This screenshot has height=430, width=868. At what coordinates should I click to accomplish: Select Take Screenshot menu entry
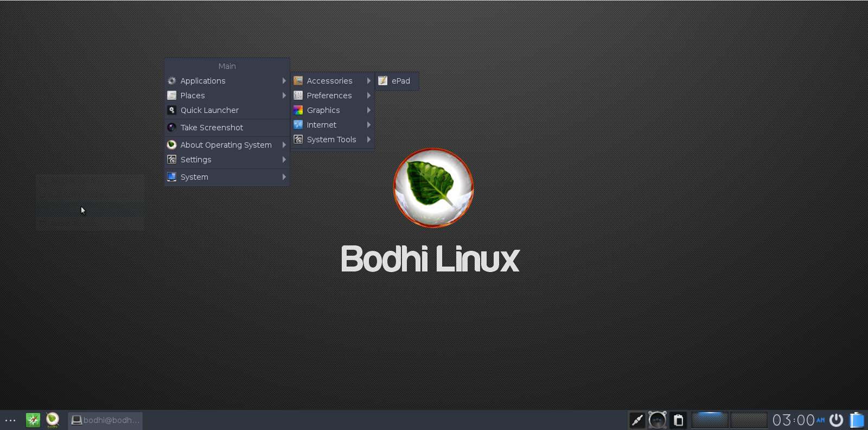point(227,128)
